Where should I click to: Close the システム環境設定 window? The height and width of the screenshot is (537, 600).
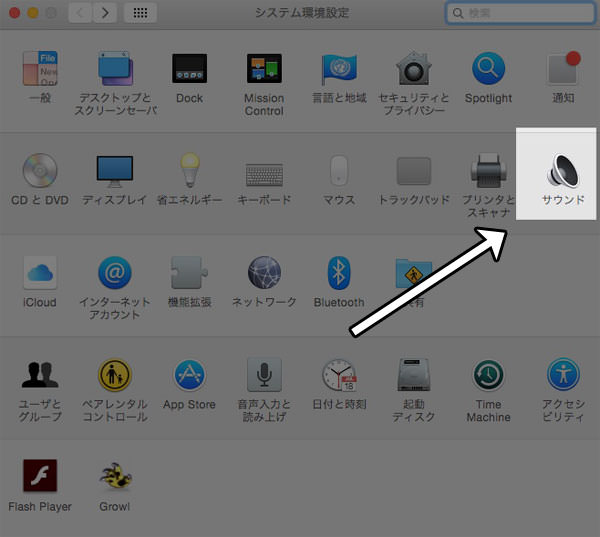click(15, 13)
